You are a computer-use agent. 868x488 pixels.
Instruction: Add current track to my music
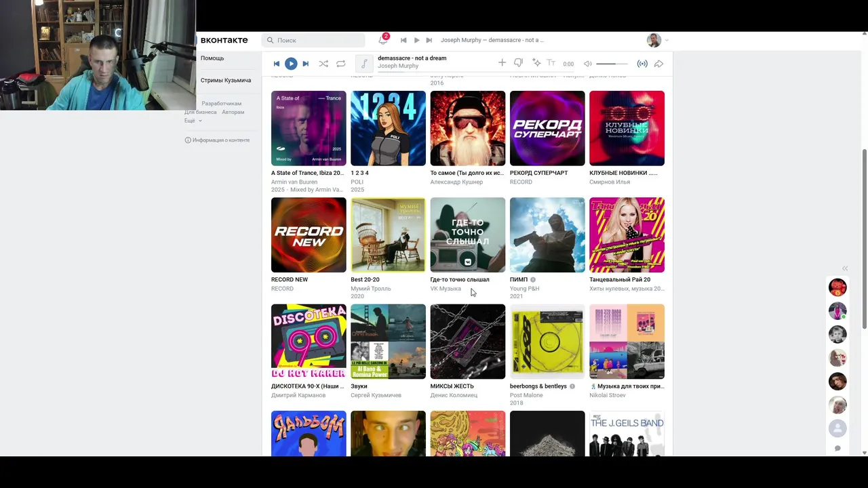502,62
